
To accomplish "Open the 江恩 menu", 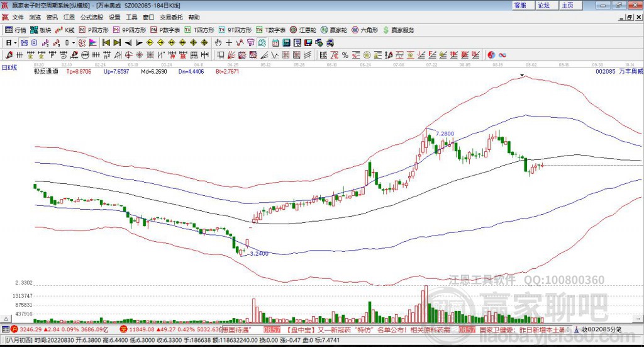I will coord(69,17).
